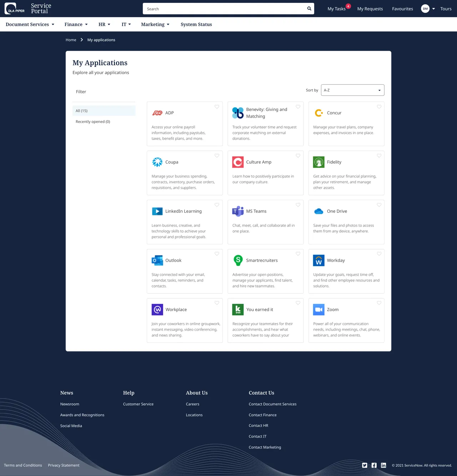Open Terms and Conditions link
This screenshot has width=457, height=476.
tap(23, 465)
